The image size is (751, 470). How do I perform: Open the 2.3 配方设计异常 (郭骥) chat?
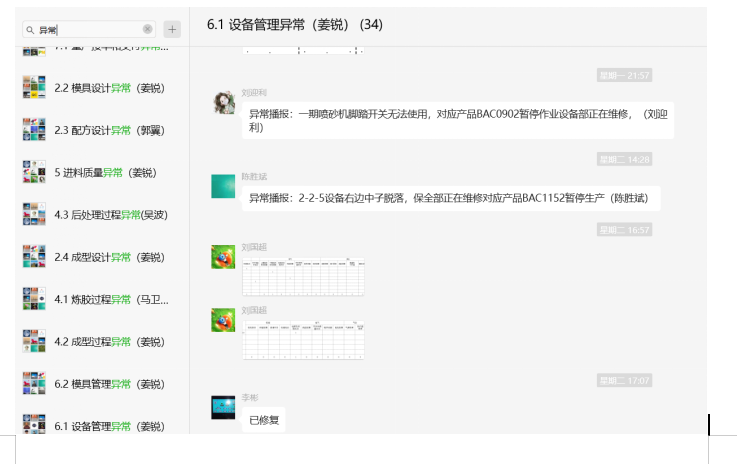pos(110,130)
